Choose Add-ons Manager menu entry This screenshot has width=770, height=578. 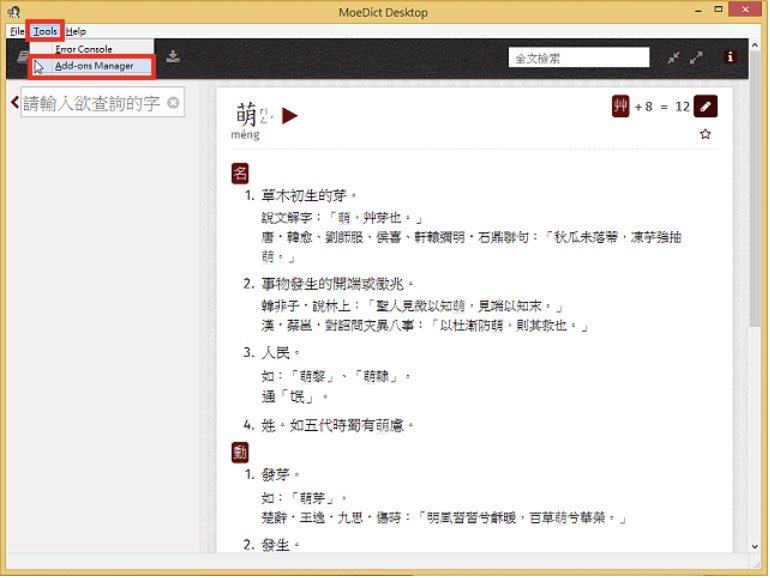pyautogui.click(x=94, y=66)
